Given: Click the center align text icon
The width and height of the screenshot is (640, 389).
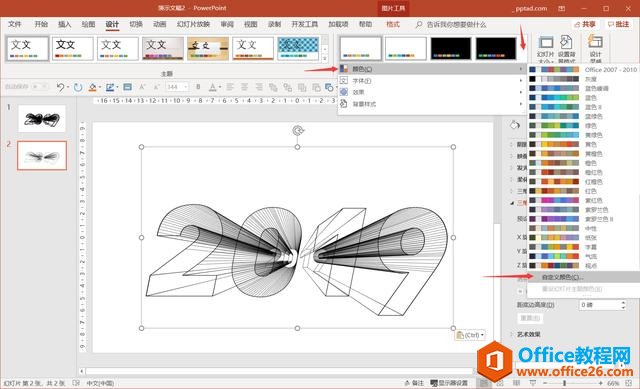Looking at the screenshot, I should (244, 87).
